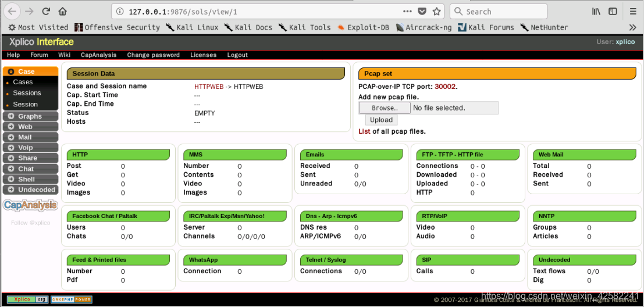Click the NNTP panel header
644x307 pixels.
point(585,216)
